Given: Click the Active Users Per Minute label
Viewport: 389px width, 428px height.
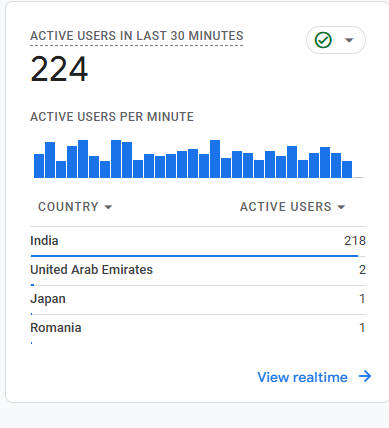Looking at the screenshot, I should [112, 117].
